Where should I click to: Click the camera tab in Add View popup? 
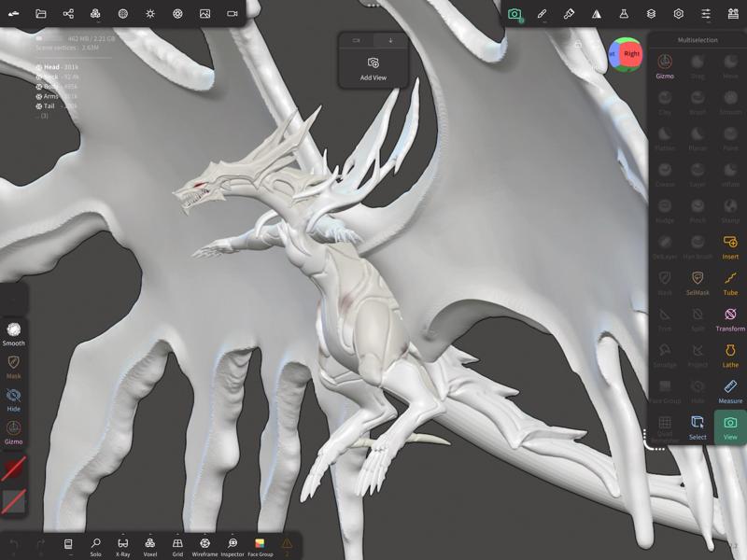(x=357, y=40)
